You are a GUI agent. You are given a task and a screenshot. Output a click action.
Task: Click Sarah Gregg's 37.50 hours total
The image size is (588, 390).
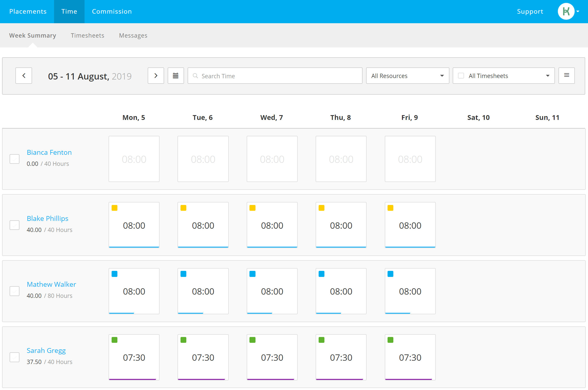34,362
